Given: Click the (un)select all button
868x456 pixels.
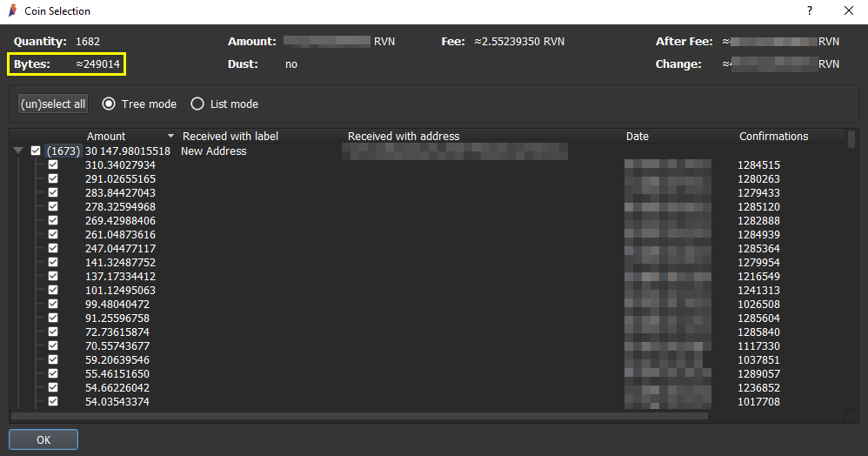Looking at the screenshot, I should (x=53, y=104).
